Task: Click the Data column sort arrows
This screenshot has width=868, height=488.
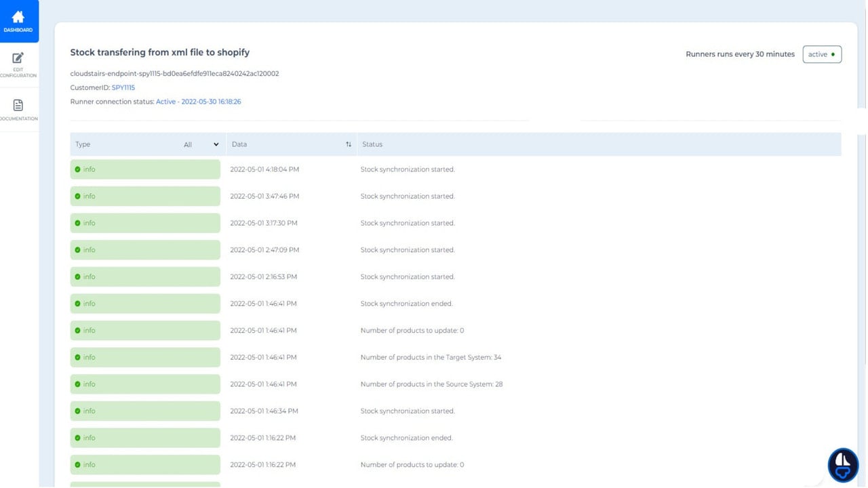Action: coord(349,144)
